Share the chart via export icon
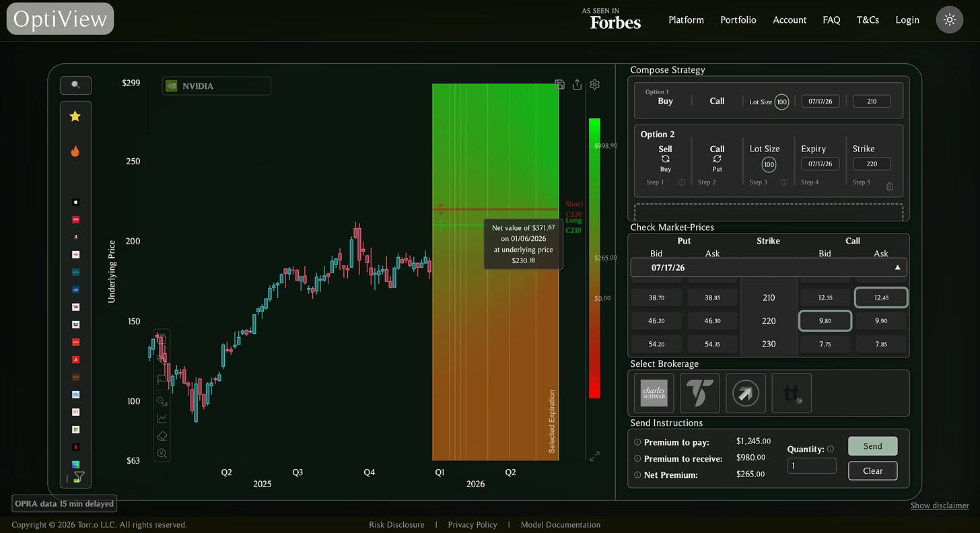The height and width of the screenshot is (533, 980). point(577,85)
